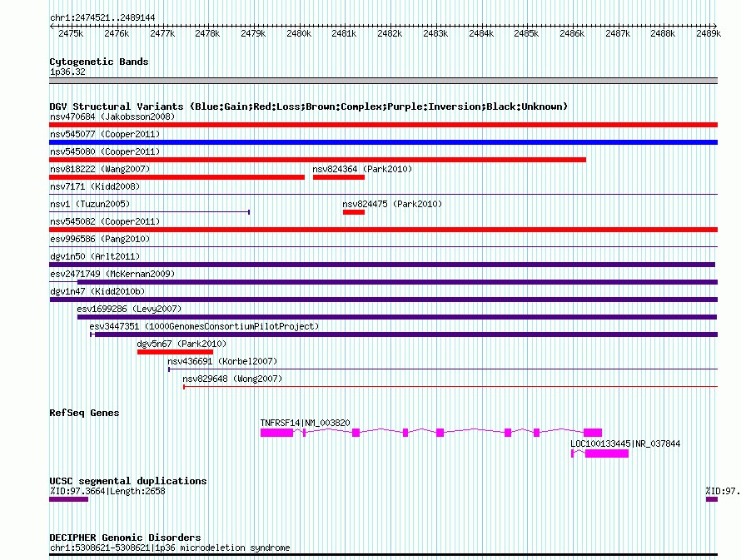Click the 2482k ruler tick label
Viewport: 741px width, 560px height.
pos(390,33)
